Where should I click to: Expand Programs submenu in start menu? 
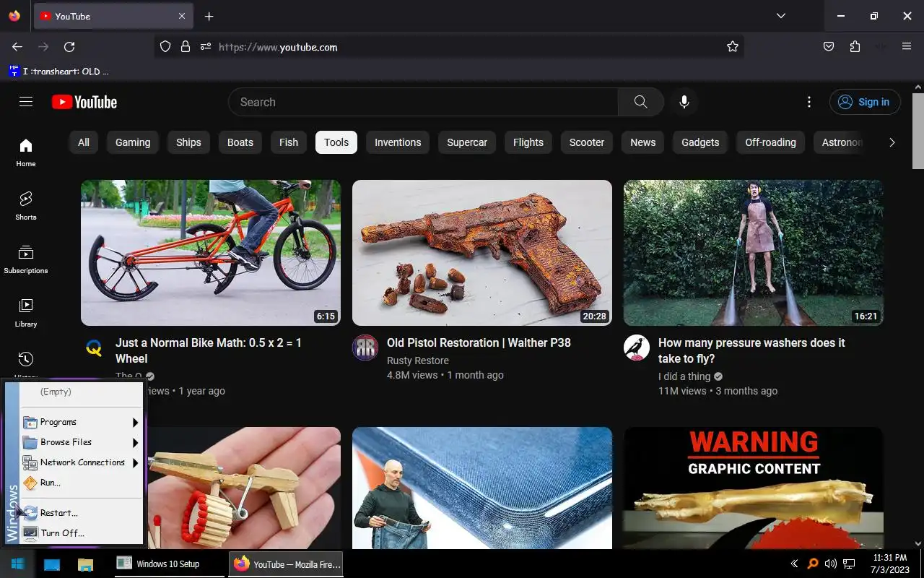point(80,422)
